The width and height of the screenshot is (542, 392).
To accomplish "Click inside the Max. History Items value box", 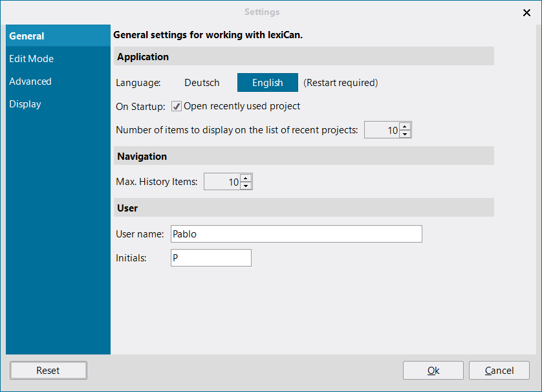I will (221, 182).
